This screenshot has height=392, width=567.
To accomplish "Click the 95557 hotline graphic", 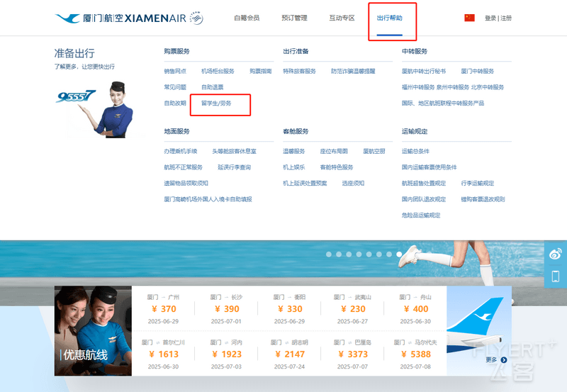I will point(76,96).
